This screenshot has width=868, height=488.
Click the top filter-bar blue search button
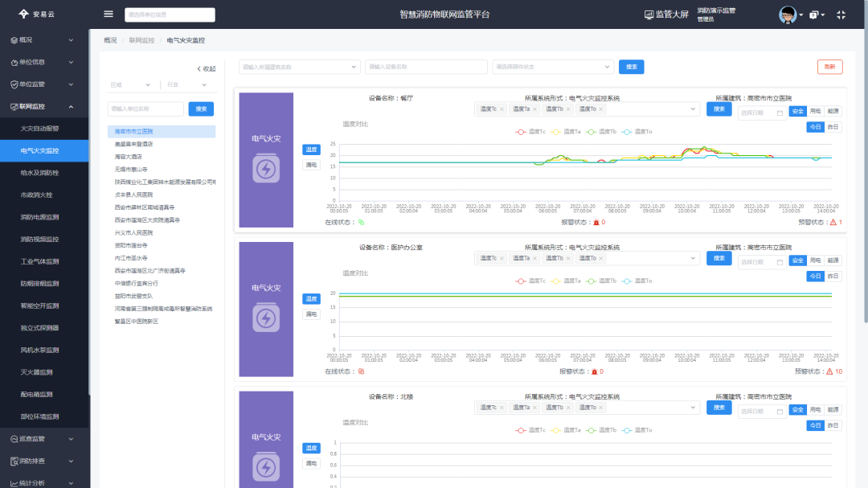(631, 67)
